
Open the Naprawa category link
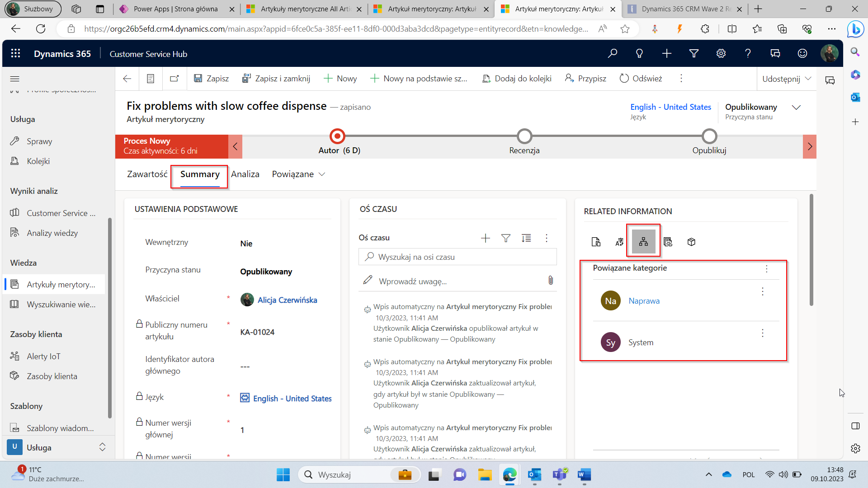644,301
